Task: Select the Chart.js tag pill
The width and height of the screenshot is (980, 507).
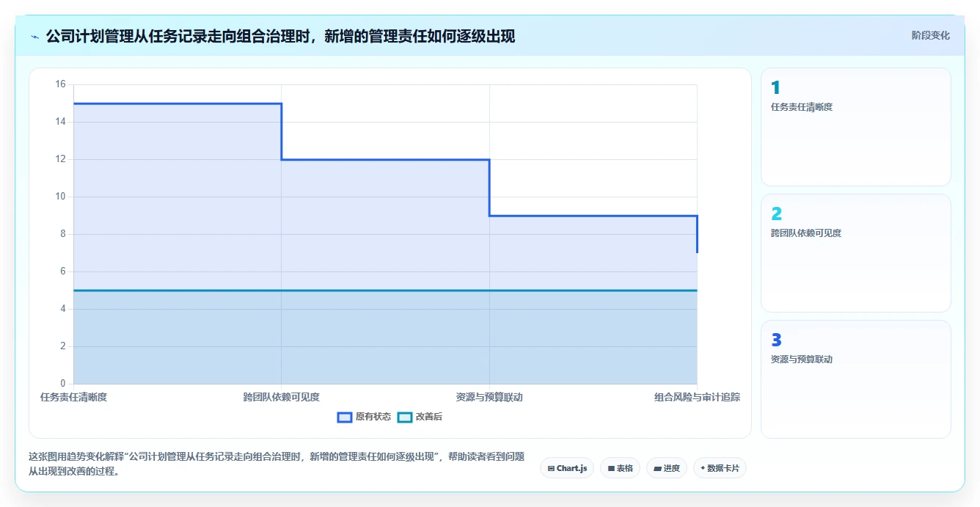Action: [x=567, y=468]
